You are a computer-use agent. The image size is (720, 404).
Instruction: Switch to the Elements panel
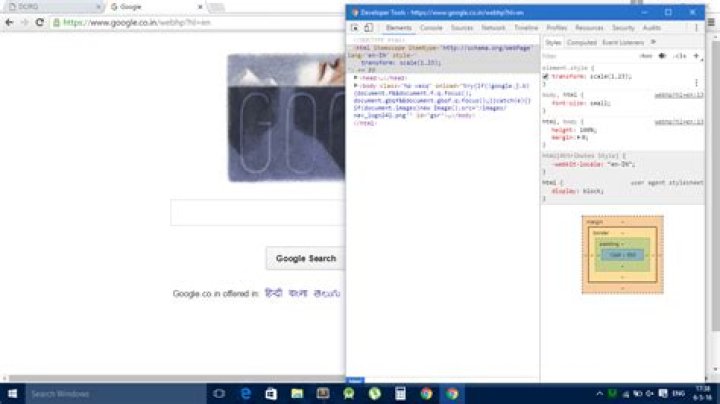pyautogui.click(x=399, y=28)
